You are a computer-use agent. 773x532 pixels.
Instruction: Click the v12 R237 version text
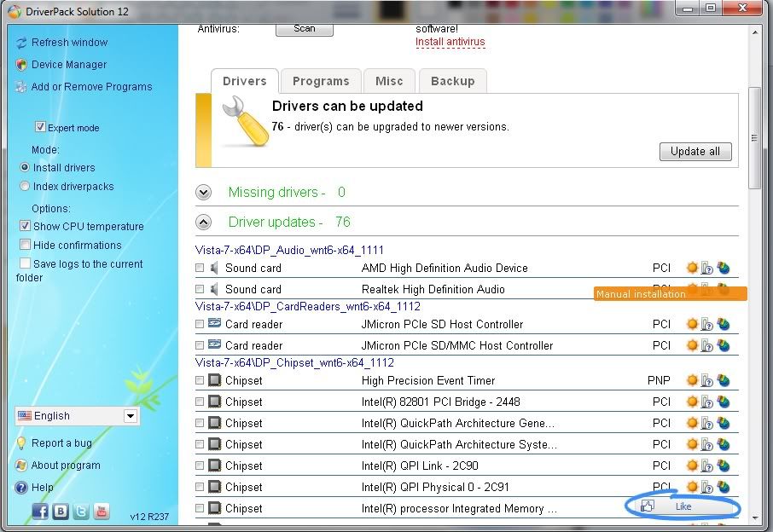click(149, 517)
